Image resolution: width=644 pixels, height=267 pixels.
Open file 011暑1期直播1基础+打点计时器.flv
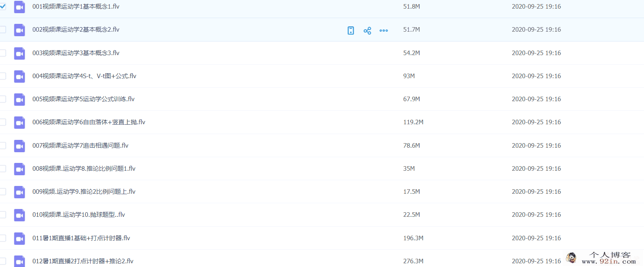[x=81, y=238]
